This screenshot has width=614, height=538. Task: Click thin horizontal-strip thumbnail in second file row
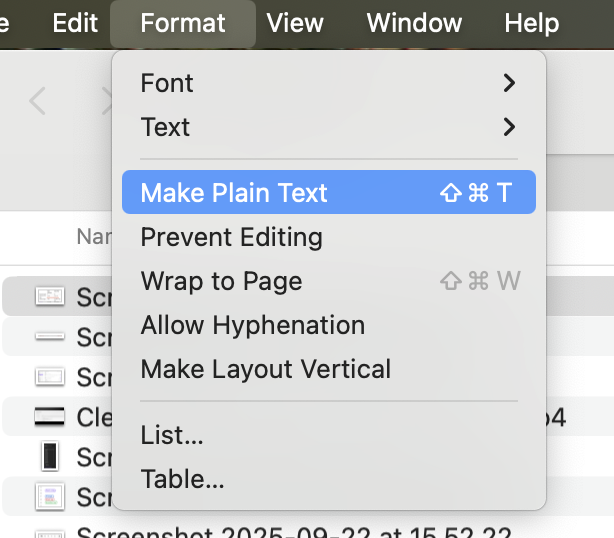tap(49, 337)
